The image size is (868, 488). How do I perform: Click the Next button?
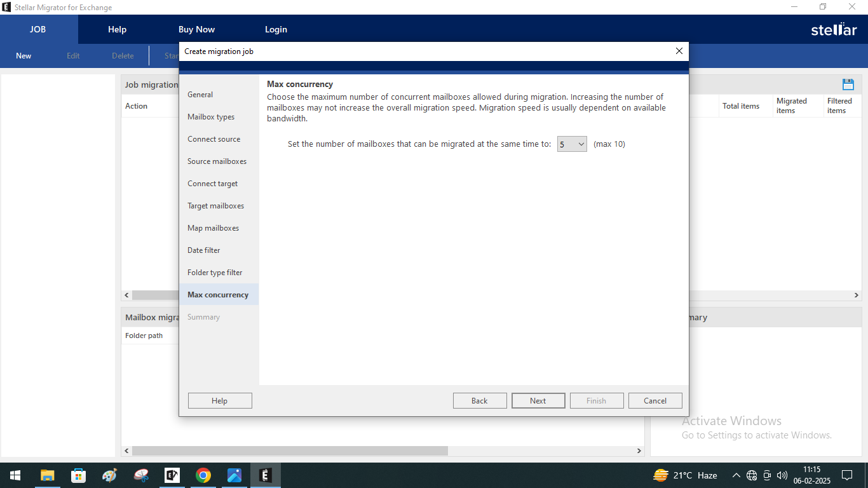point(538,400)
